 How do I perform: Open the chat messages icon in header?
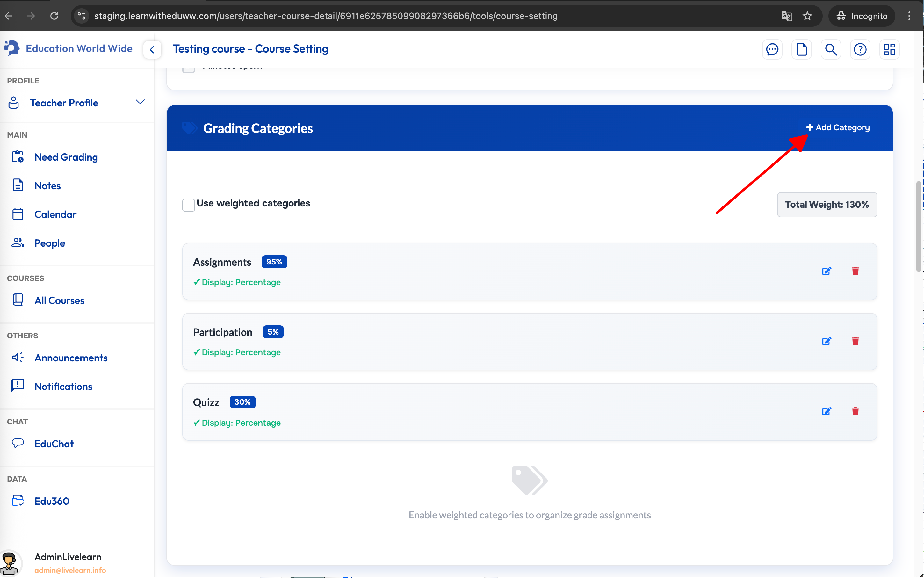coord(772,50)
